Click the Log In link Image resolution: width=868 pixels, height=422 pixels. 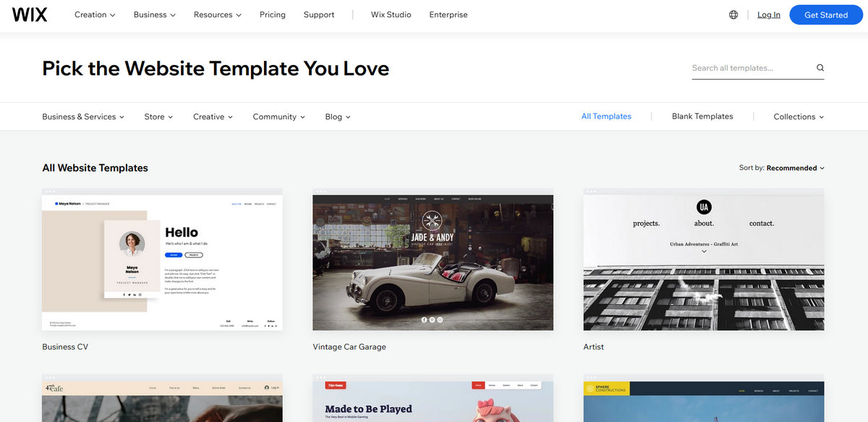click(x=769, y=14)
